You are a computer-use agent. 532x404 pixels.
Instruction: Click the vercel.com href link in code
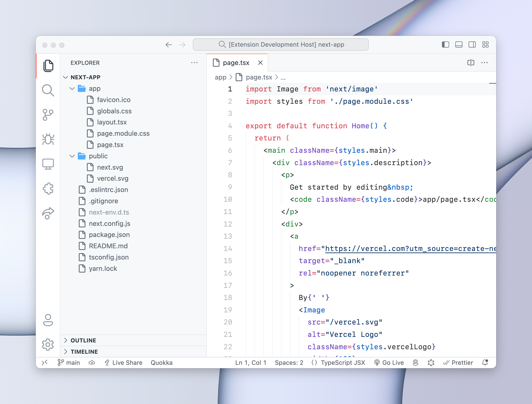click(409, 249)
